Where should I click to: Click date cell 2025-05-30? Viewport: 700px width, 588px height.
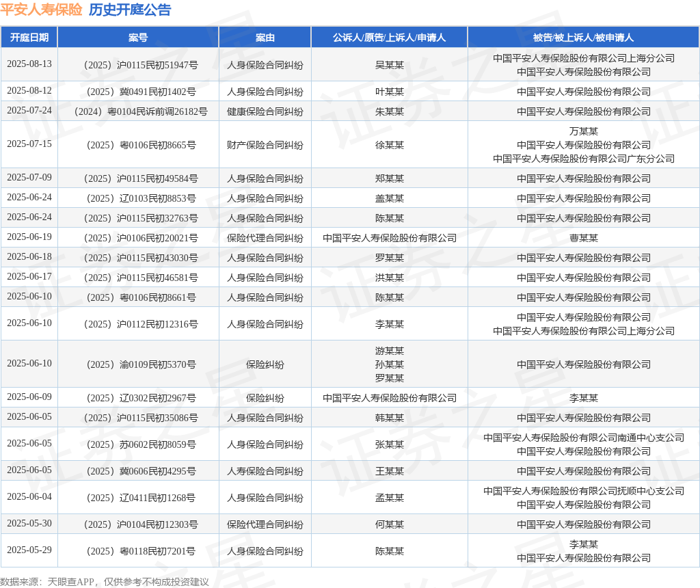pos(29,523)
